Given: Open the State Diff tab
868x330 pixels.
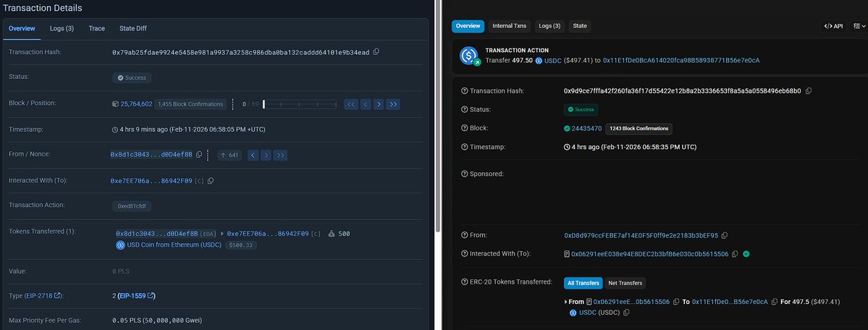Looking at the screenshot, I should 133,28.
